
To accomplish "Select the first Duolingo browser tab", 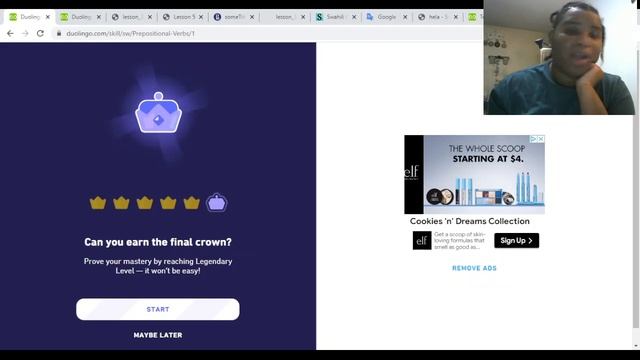I will [x=29, y=17].
